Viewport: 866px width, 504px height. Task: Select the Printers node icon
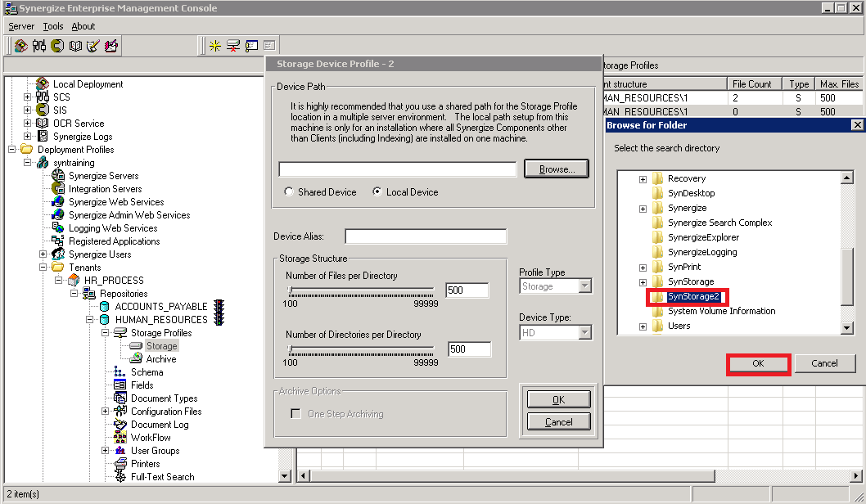[120, 464]
